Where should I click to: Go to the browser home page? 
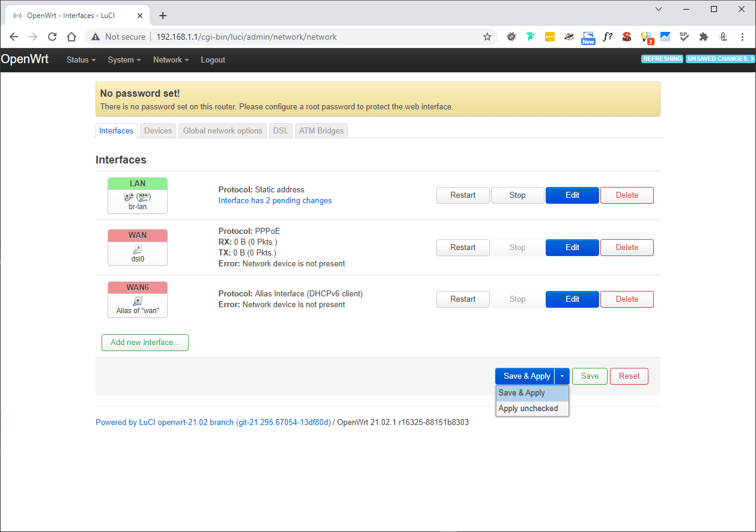point(72,37)
